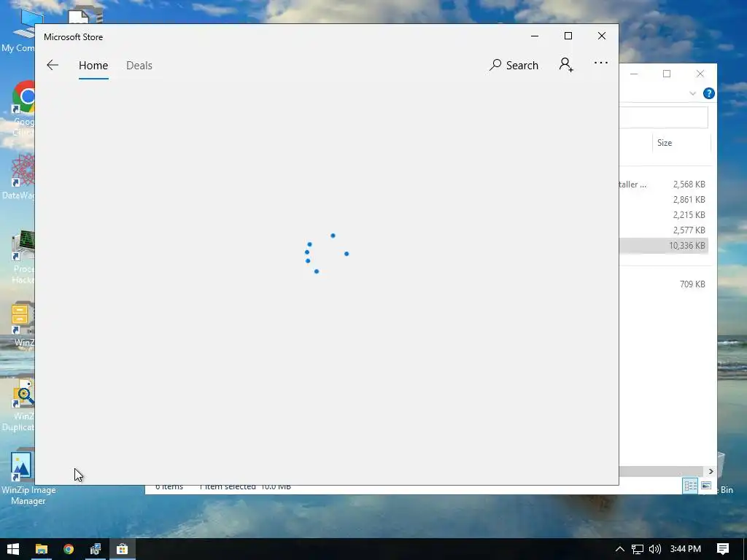This screenshot has height=560, width=747.
Task: Open the Deals tab
Action: pos(139,65)
